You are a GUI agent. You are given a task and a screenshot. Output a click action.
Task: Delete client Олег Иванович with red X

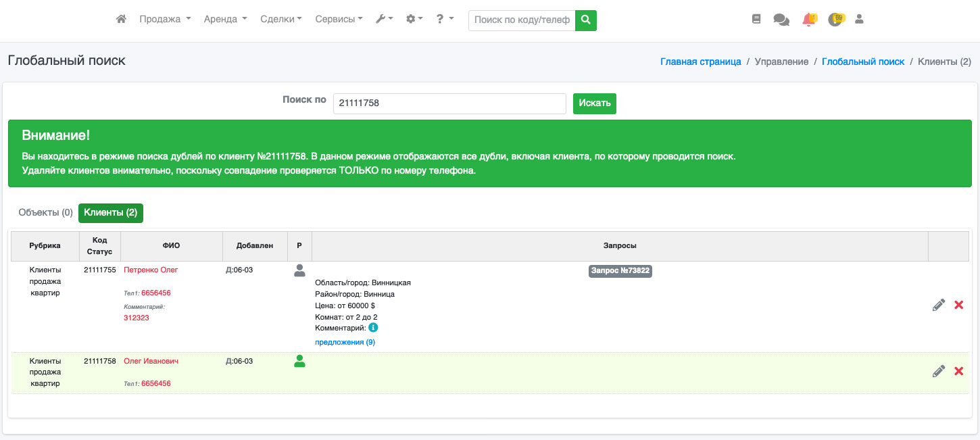point(958,371)
